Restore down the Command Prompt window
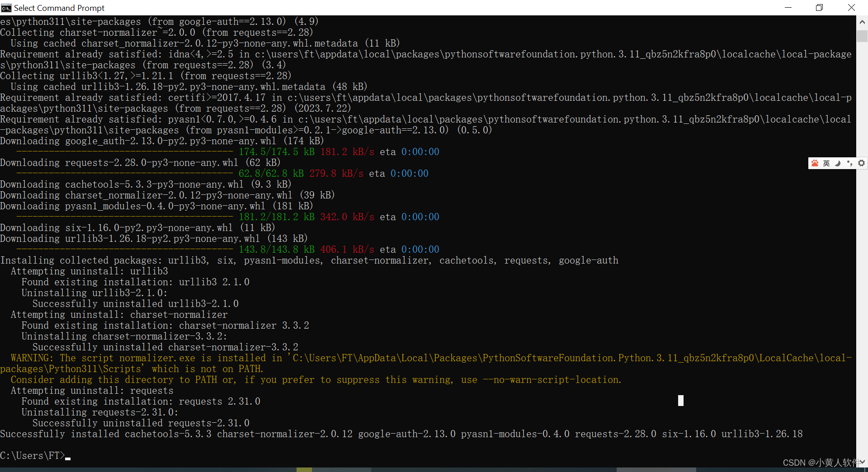The image size is (868, 472). [x=819, y=8]
